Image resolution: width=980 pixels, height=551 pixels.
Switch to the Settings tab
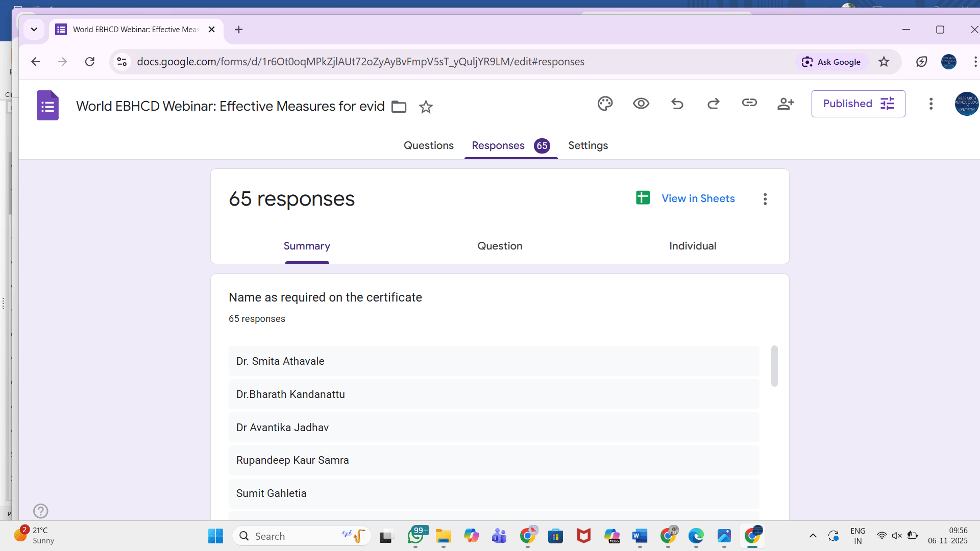click(x=587, y=145)
